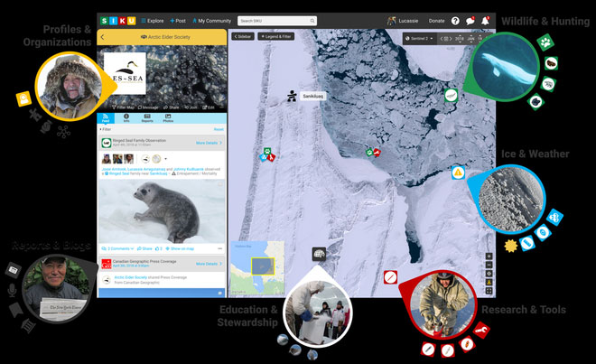Viewport: 596px width, 364px height.
Task: Click the Sanikiluaq map label
Action: (x=312, y=97)
